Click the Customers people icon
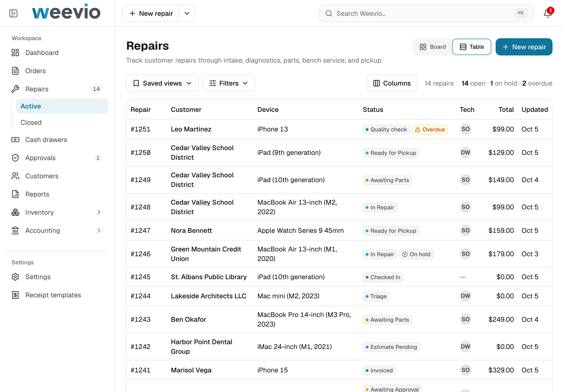Screen dimensions: 564x392 pos(15,176)
